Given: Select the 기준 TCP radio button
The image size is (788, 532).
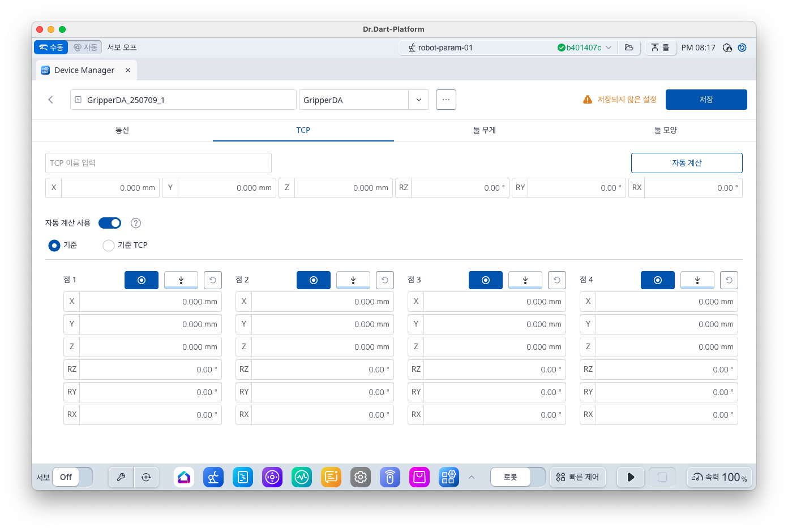Looking at the screenshot, I should (x=109, y=245).
